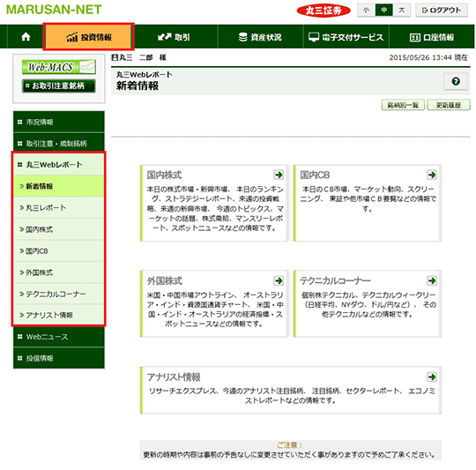Click the timestamp 2015/05/26 13:44 現在
Screen dimensions: 476x470
tap(428, 57)
